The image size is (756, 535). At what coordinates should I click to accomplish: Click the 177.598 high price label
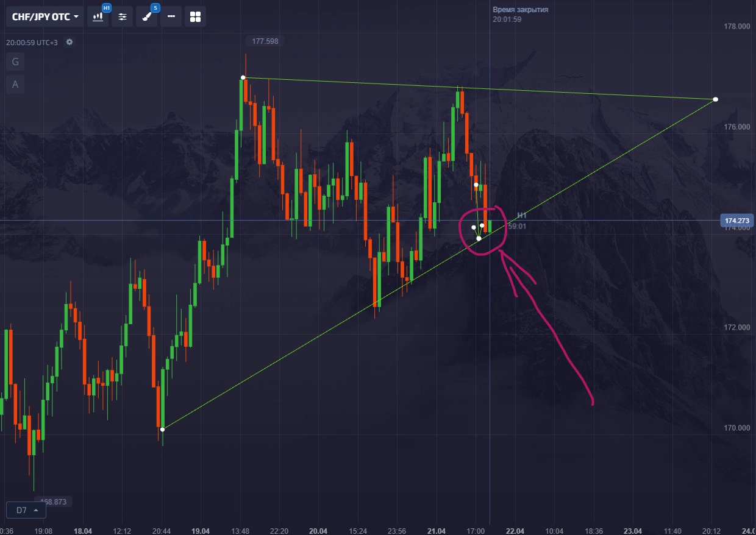[x=265, y=41]
